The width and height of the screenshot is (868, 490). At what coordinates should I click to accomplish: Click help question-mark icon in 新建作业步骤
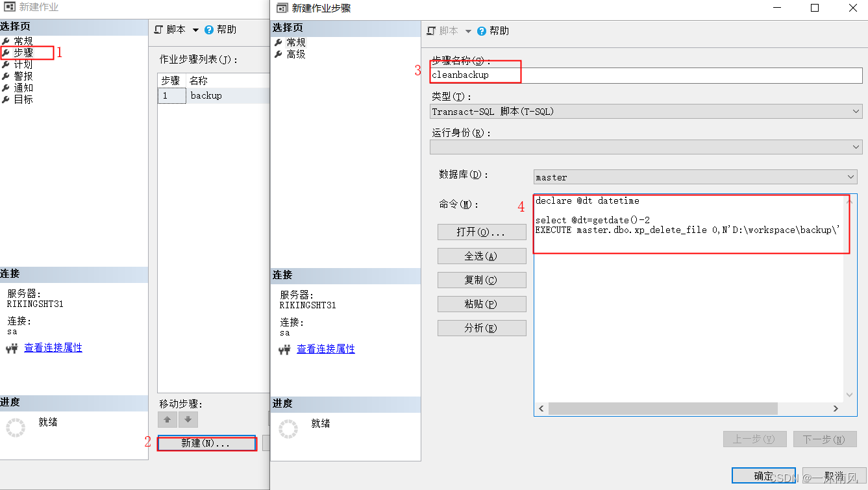coord(482,31)
